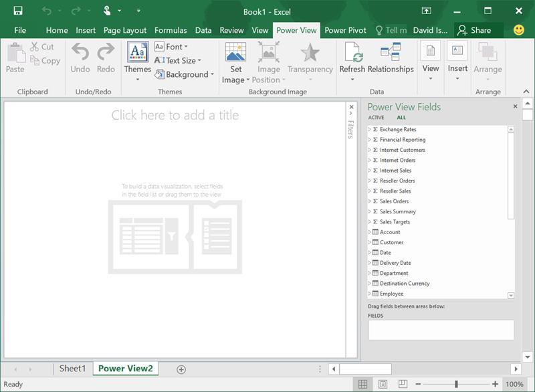Open the Background dropdown
This screenshot has height=392, width=535.
coord(185,74)
